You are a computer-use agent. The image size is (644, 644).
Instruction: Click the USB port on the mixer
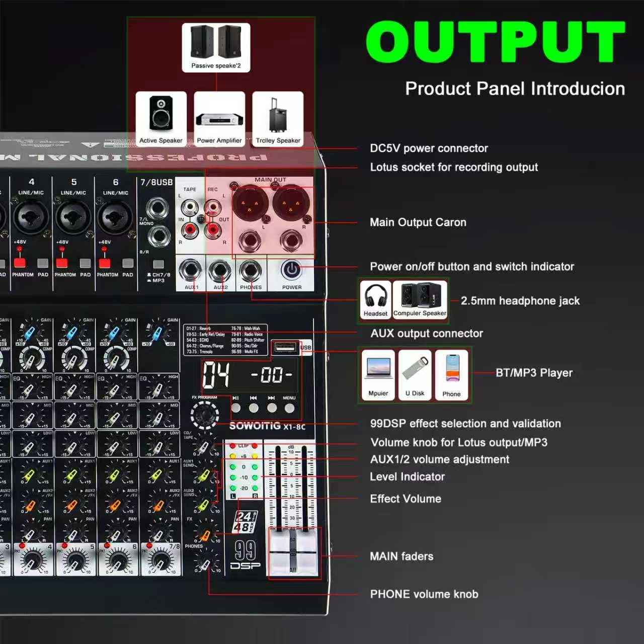[285, 347]
